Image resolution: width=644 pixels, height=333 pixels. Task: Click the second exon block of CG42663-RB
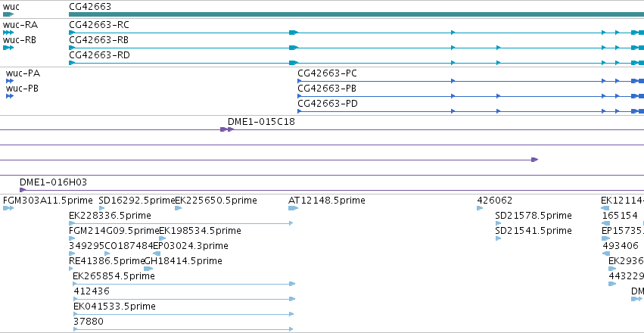[294, 48]
